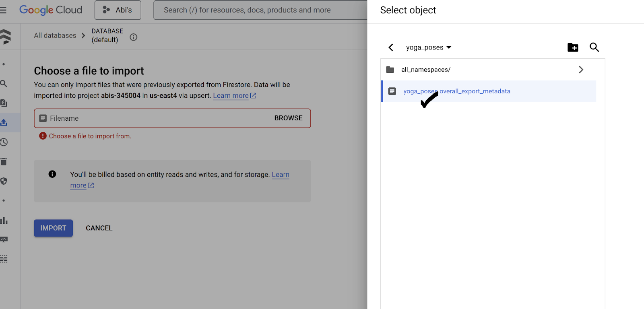Select Import/Export upload icon in sidebar

(x=4, y=122)
